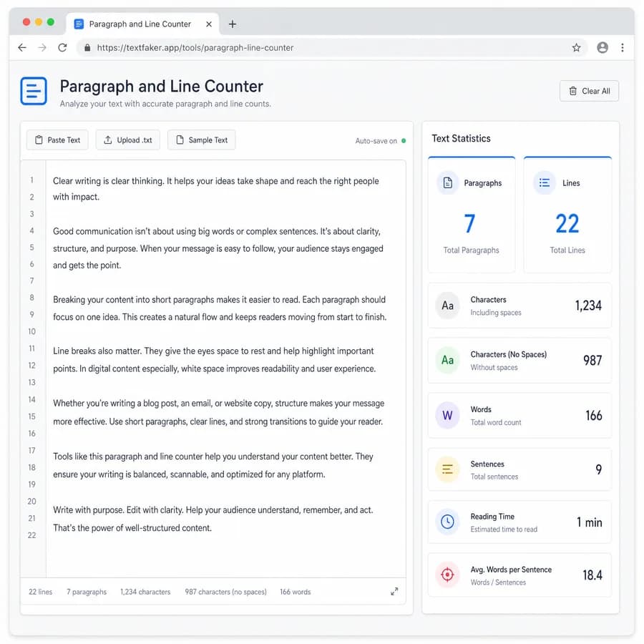The width and height of the screenshot is (644, 644).
Task: Click the Paste Text button
Action: tap(57, 140)
